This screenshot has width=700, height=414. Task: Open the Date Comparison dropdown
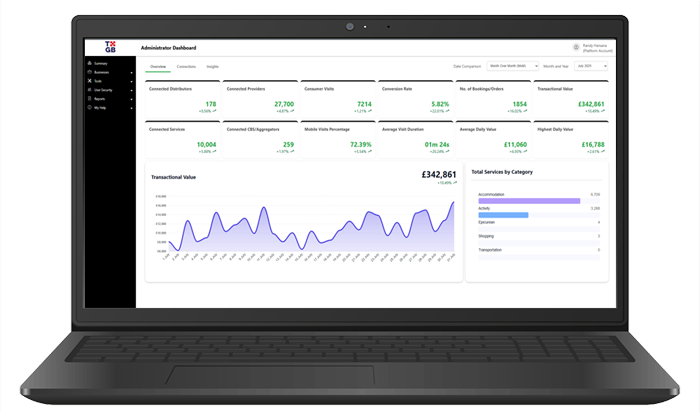(512, 66)
